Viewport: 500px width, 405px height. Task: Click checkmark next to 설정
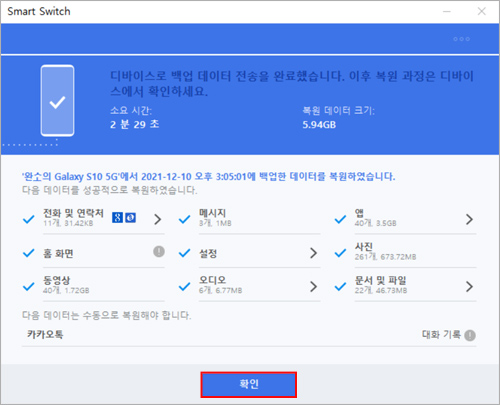184,253
